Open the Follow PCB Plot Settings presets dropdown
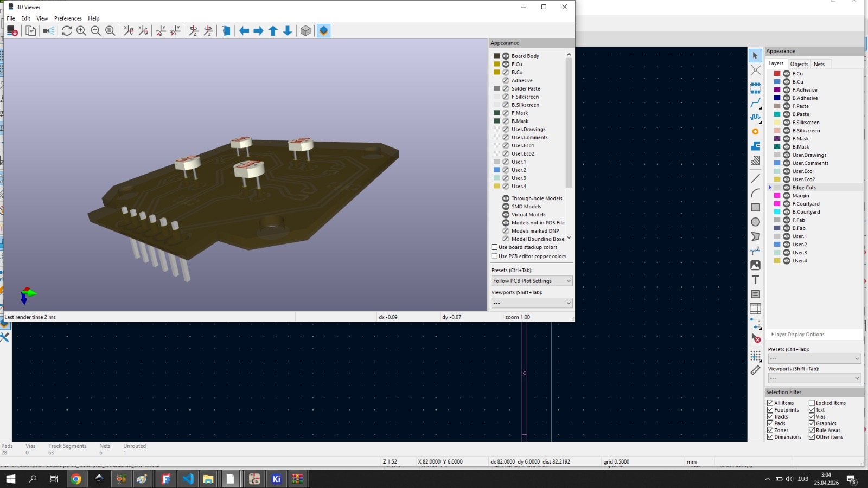 click(532, 281)
